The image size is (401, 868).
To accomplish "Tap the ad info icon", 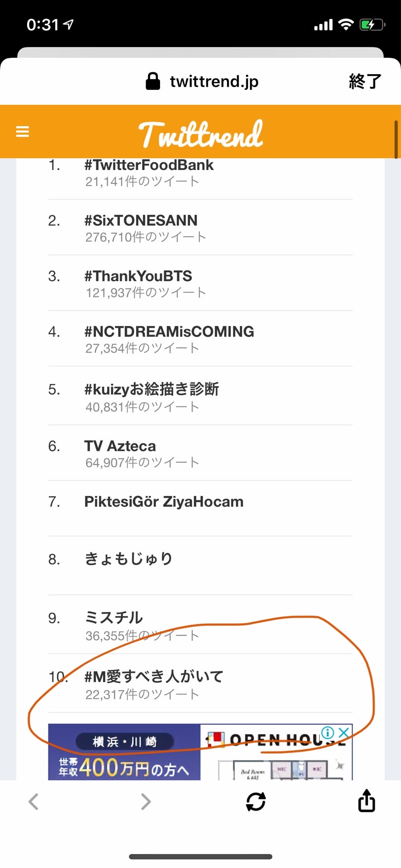I will (327, 732).
